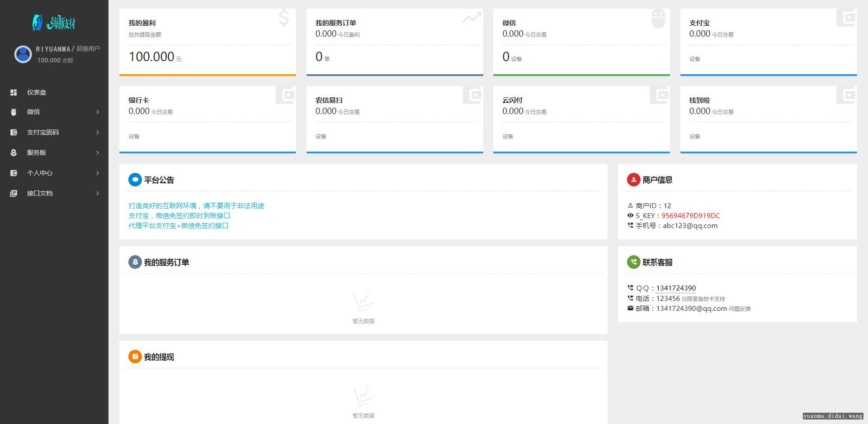Click the dollar icon on 我的盈利 card
The height and width of the screenshot is (424, 868).
[x=284, y=18]
